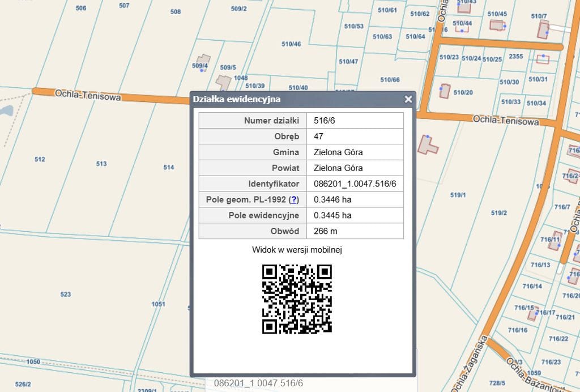580x392 pixels.
Task: Choose parcel 519/2 on the map
Action: click(x=499, y=213)
